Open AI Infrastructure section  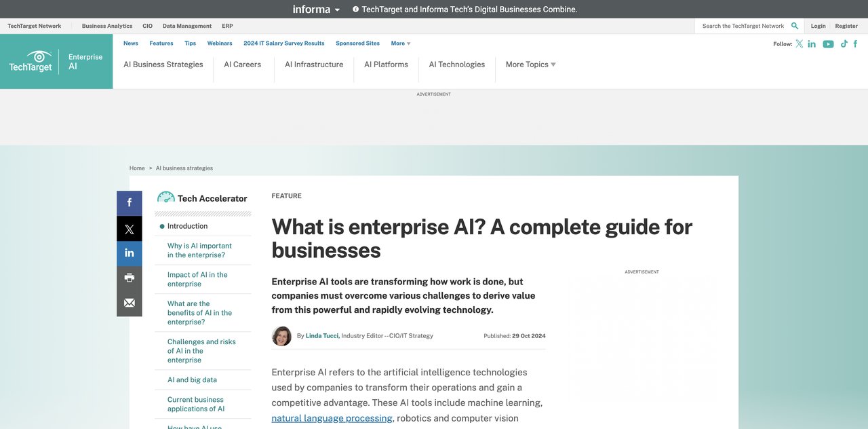[314, 64]
